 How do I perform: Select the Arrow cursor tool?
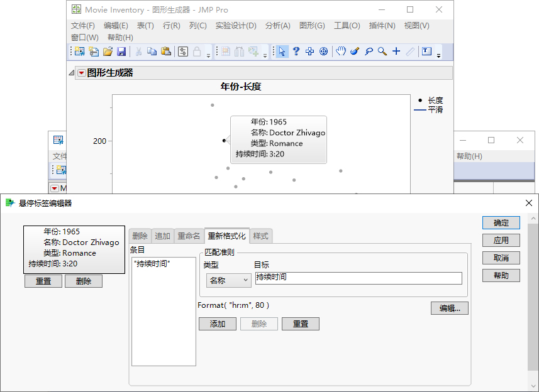click(x=282, y=52)
